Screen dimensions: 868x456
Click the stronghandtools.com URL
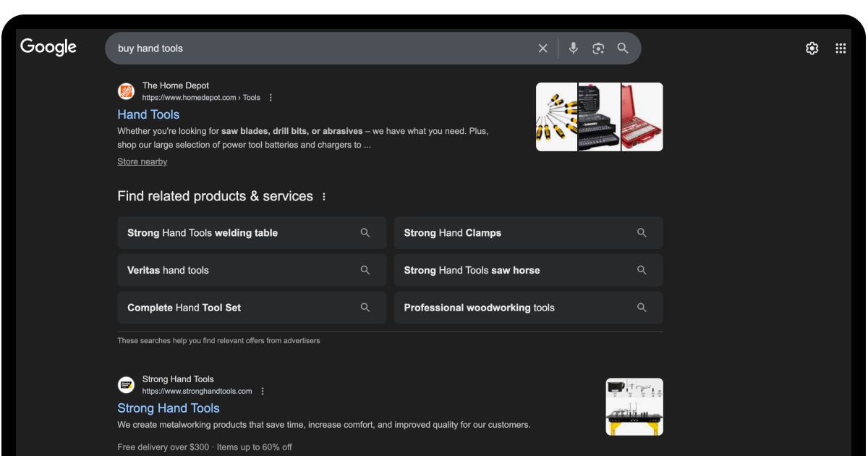coord(197,392)
